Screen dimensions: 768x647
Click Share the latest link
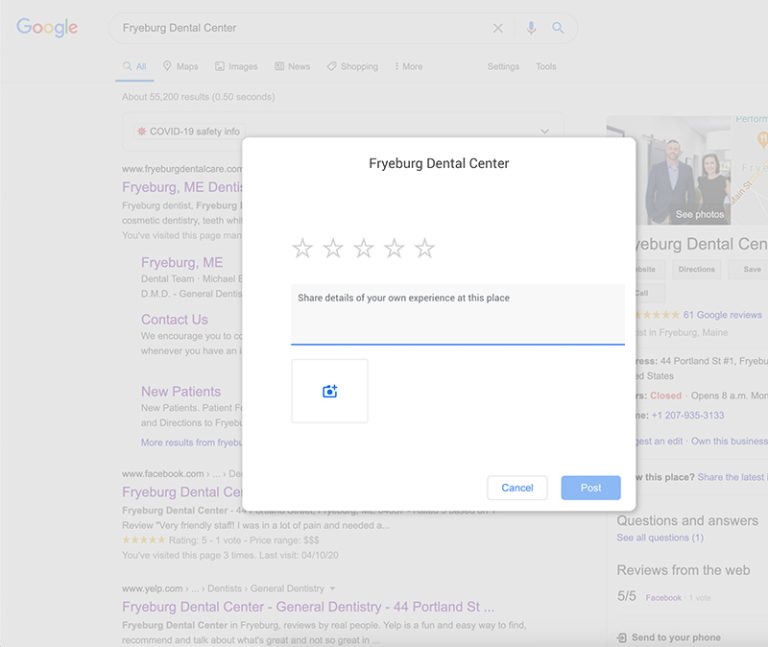[x=732, y=477]
